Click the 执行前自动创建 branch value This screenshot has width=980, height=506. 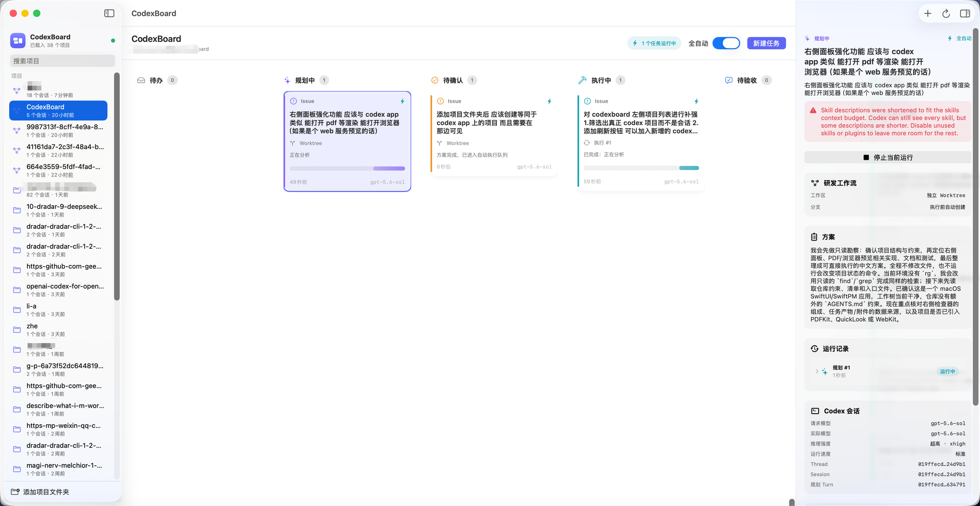point(947,207)
